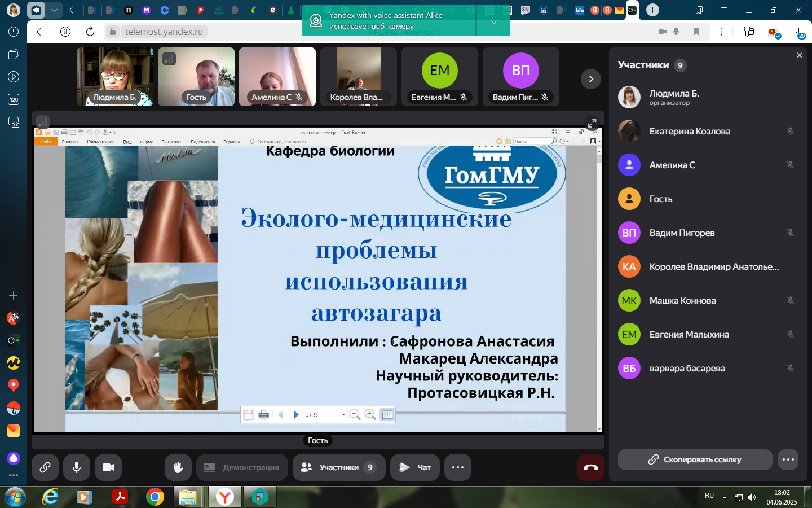Open the Чат button
This screenshot has width=812, height=508.
tap(415, 467)
